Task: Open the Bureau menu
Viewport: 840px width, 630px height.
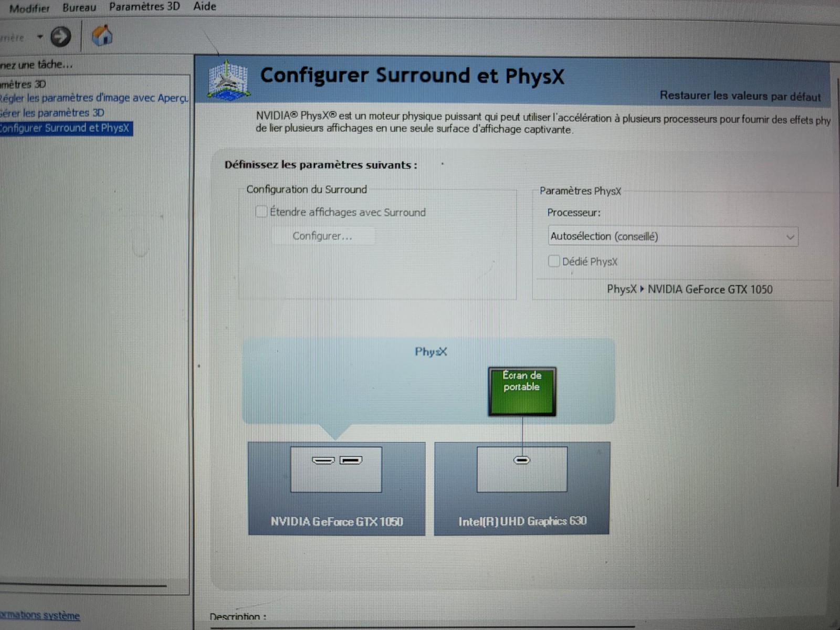Action: tap(79, 7)
